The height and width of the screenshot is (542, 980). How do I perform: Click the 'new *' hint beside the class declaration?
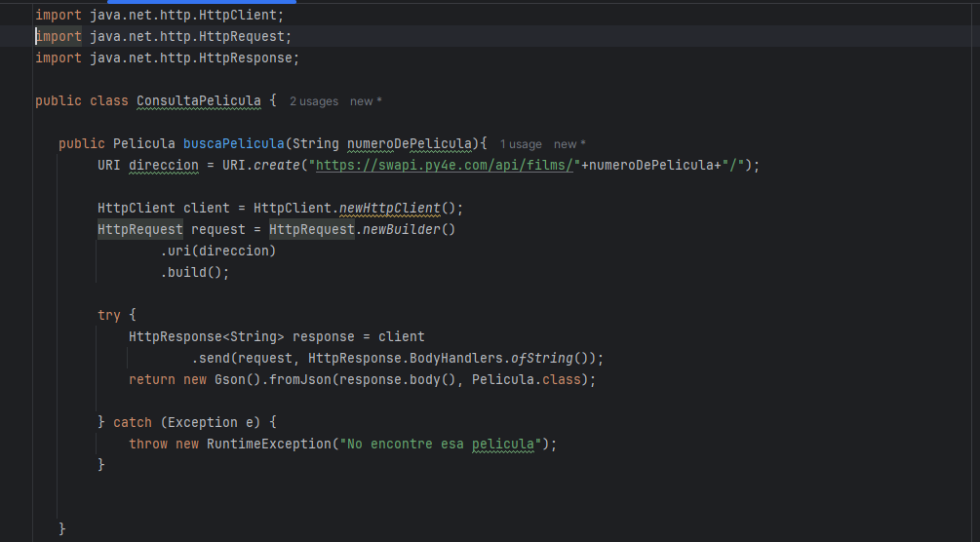click(x=366, y=101)
